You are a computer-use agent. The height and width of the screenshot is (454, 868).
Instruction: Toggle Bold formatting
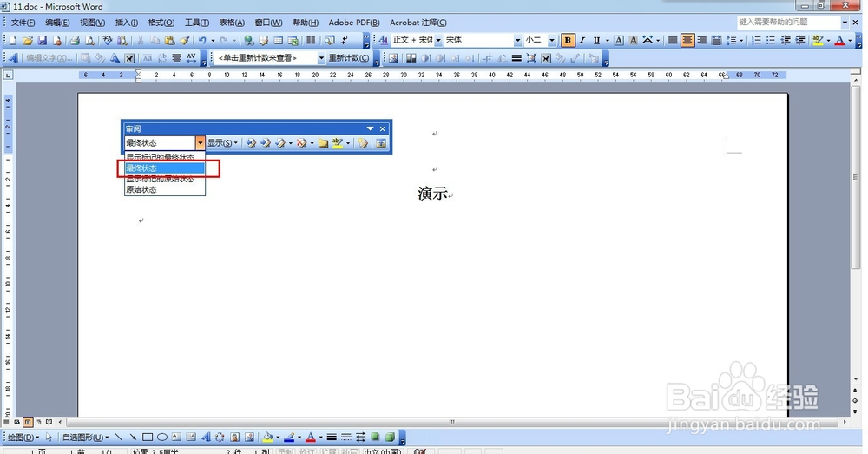click(568, 41)
